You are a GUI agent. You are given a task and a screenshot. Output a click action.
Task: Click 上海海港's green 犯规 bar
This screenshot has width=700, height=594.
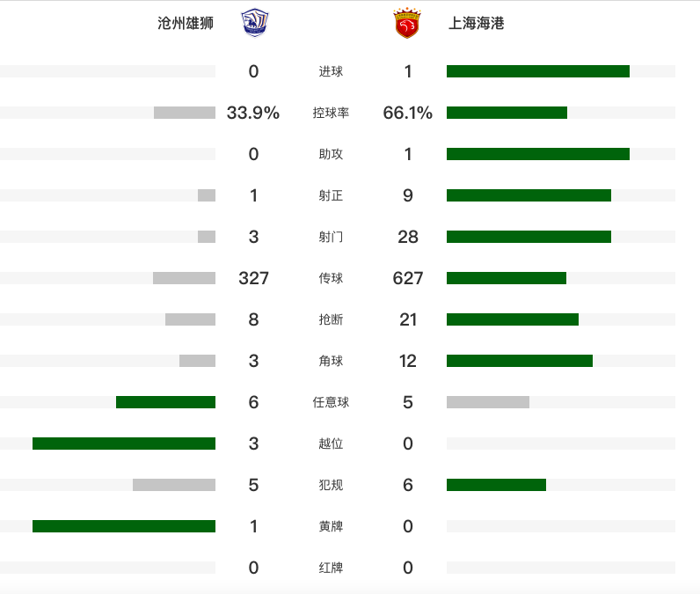coord(496,485)
